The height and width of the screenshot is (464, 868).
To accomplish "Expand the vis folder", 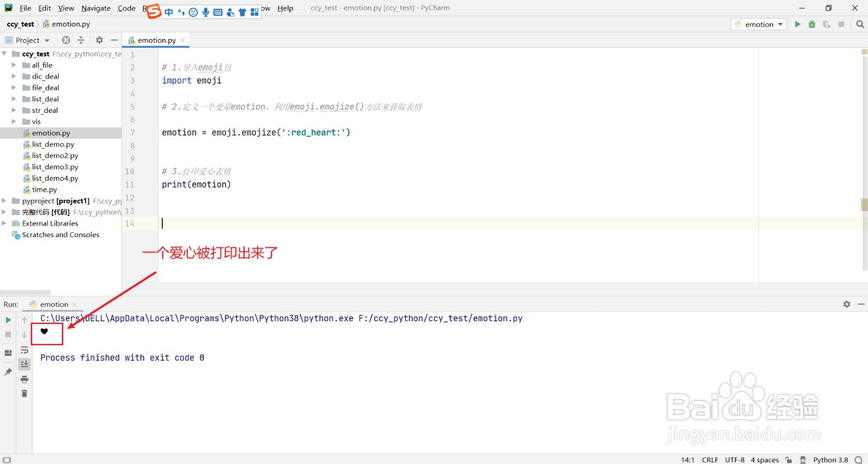I will 14,122.
